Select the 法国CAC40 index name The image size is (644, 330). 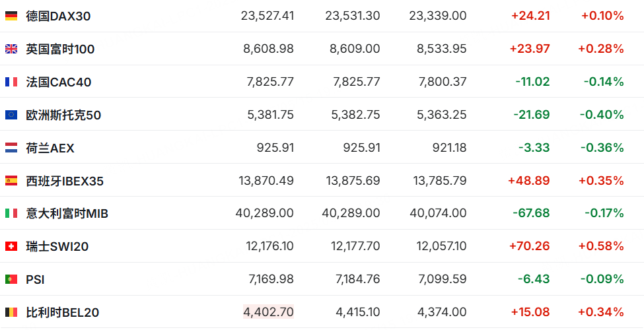[58, 82]
